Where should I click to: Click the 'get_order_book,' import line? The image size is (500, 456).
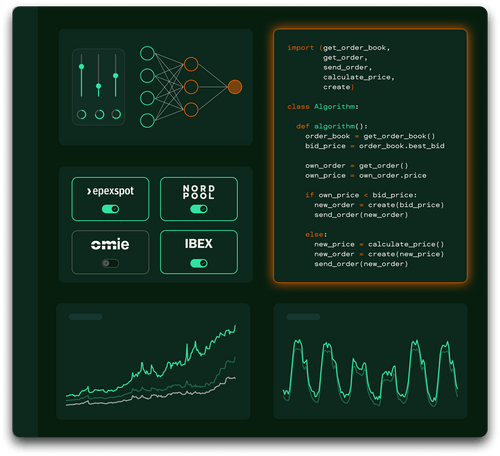pos(356,48)
